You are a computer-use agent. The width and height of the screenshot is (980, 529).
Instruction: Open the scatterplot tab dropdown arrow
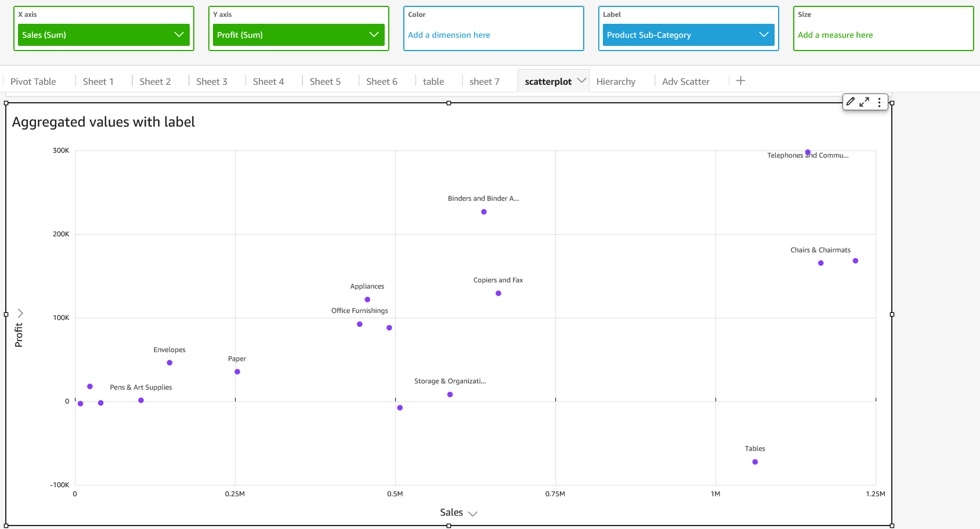pos(581,81)
